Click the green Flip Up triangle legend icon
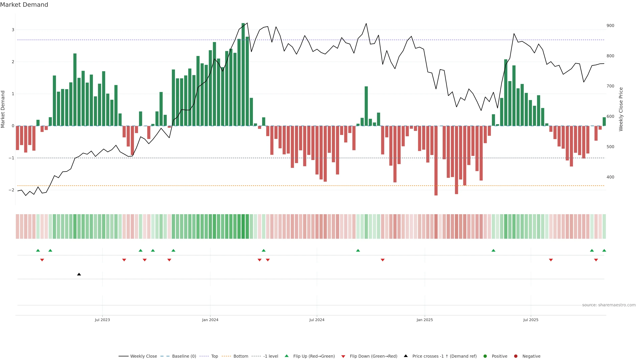644x362 pixels. 286,356
